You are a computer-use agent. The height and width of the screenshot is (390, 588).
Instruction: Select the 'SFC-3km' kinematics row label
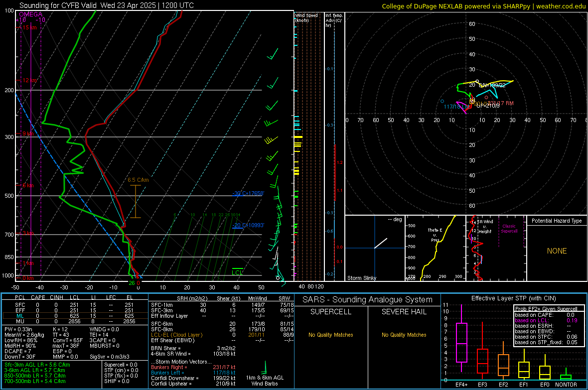pos(162,310)
